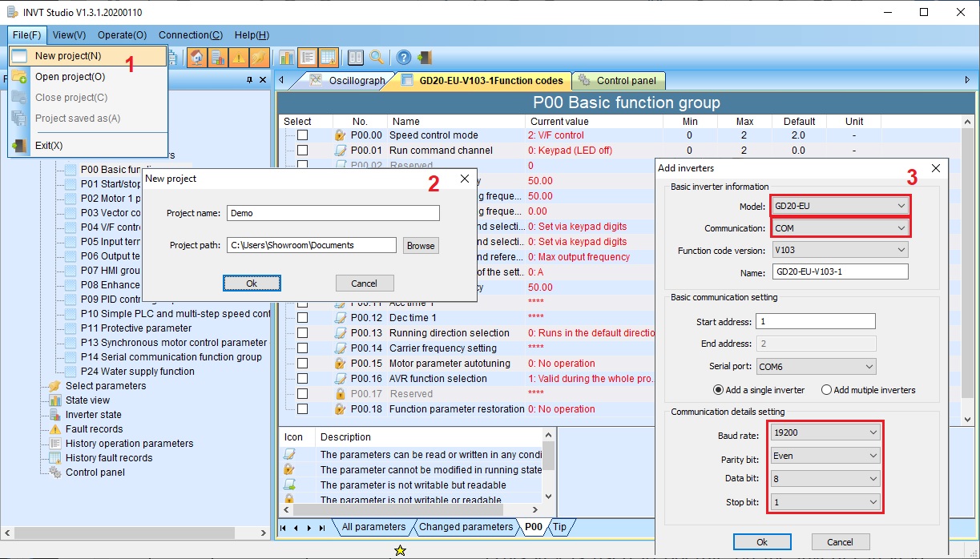Screen dimensions: 980x559
Task: Close the Add inverters dialog
Action: click(935, 168)
